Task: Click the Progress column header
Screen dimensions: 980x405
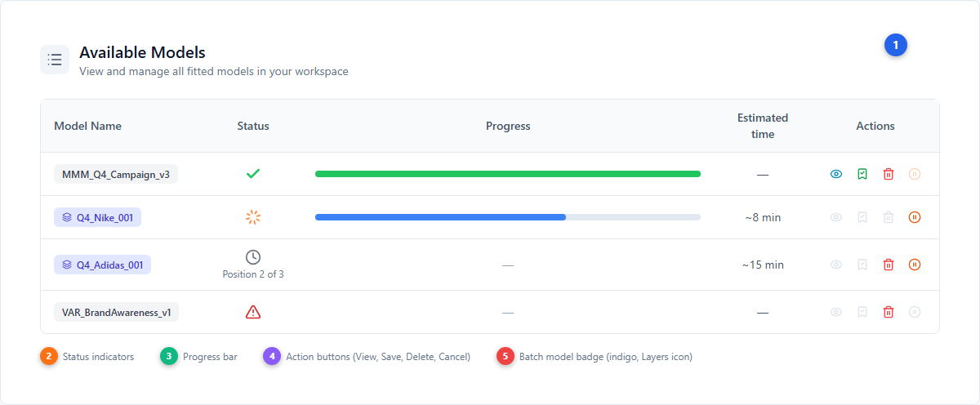Action: pos(508,126)
